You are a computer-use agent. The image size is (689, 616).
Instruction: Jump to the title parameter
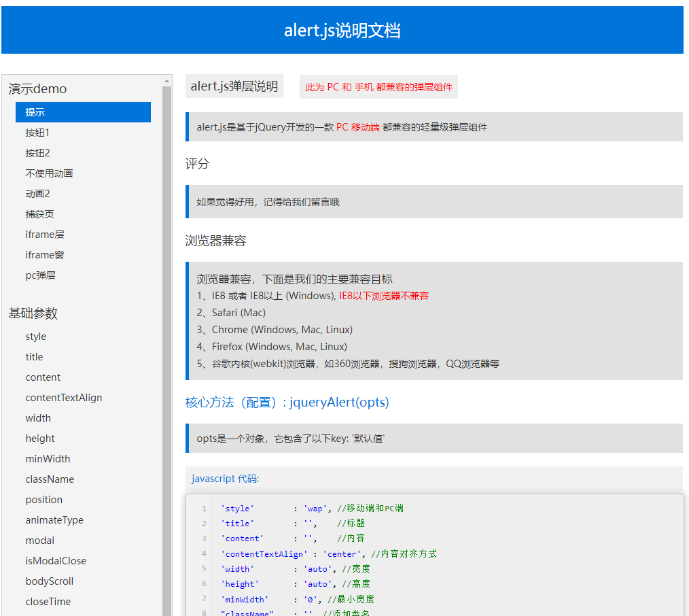point(34,357)
